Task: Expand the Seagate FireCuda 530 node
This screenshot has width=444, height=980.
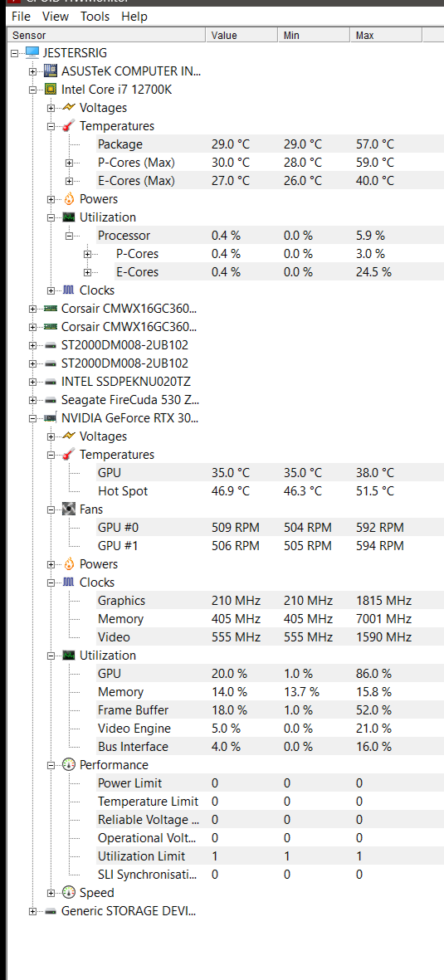Action: [33, 400]
